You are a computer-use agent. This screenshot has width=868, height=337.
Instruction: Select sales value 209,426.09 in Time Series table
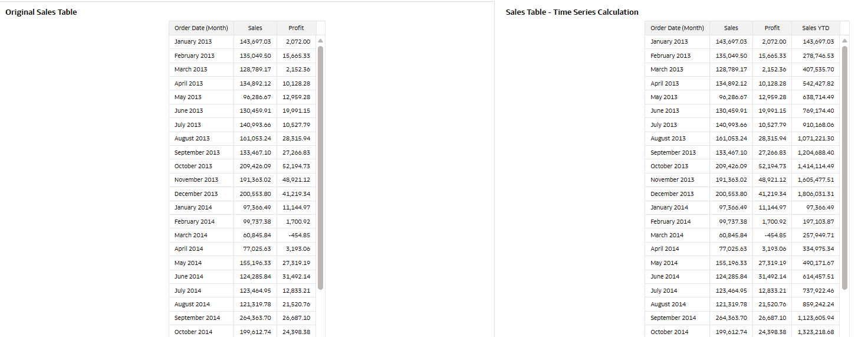coord(731,166)
